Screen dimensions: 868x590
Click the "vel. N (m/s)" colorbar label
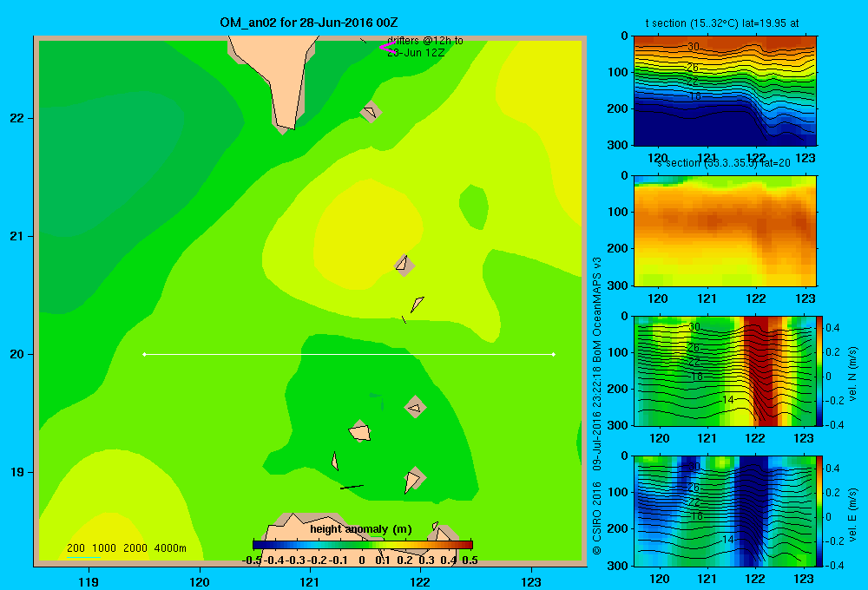(852, 374)
